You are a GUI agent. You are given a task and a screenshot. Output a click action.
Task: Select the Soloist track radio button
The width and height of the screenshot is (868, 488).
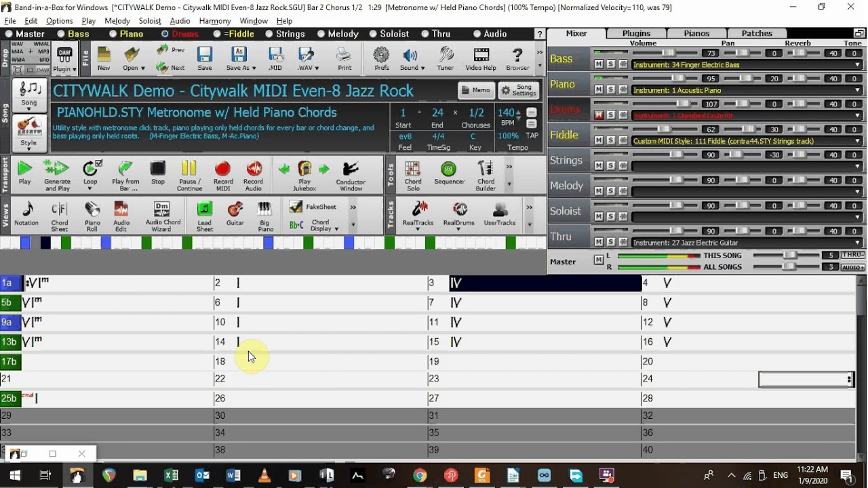click(x=373, y=34)
